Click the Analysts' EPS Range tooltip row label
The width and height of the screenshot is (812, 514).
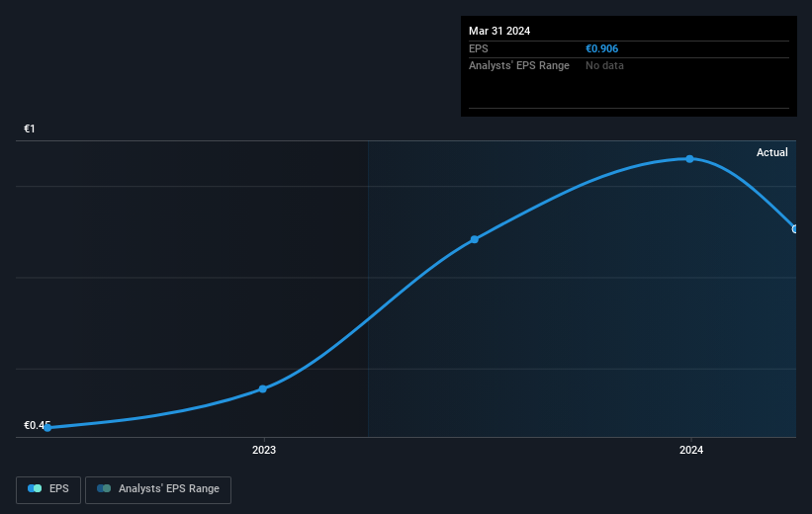point(519,66)
